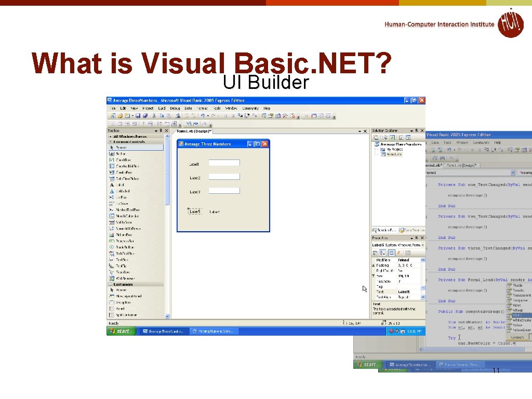Close the Toolbox panel
Image resolution: width=532 pixels, height=399 pixels.
pos(167,130)
